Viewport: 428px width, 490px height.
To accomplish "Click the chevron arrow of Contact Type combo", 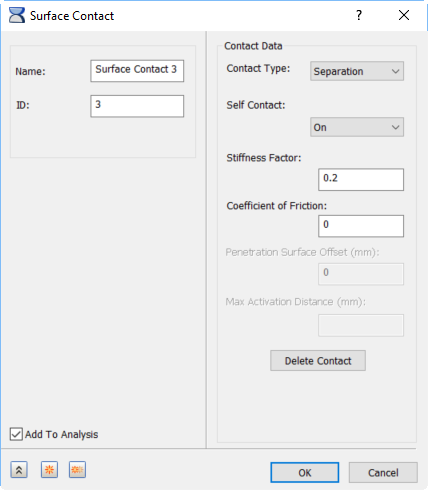I will tap(396, 71).
